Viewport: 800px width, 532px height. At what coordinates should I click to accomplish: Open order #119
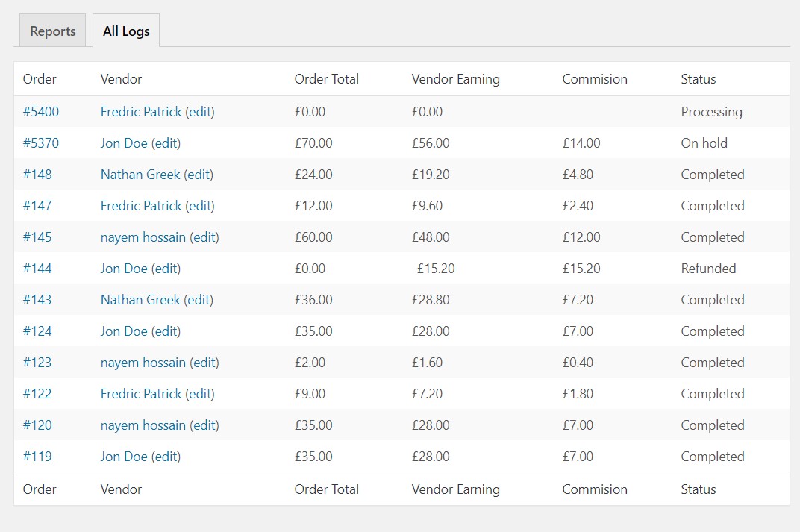37,457
